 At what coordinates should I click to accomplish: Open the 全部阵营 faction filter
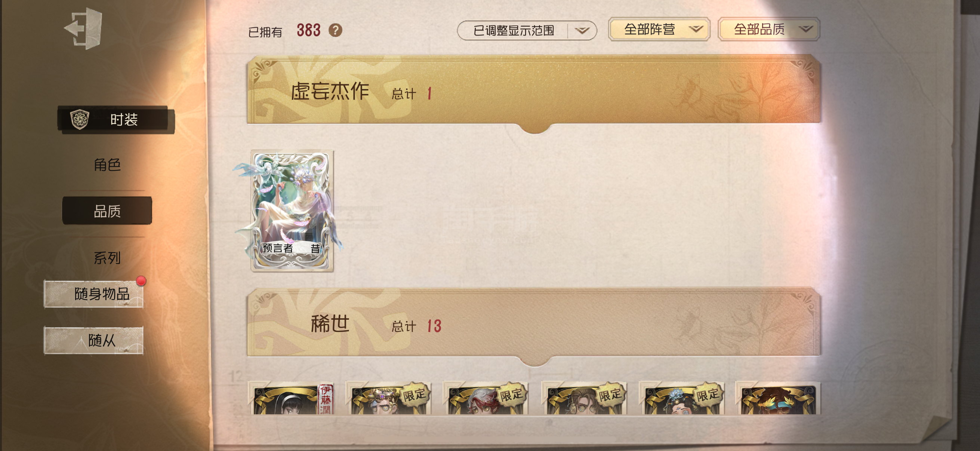pos(659,29)
